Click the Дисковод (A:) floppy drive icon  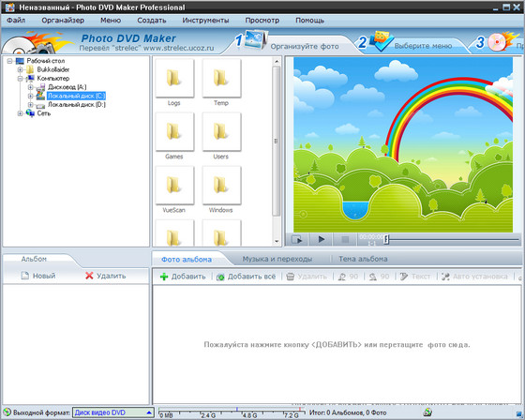pos(40,87)
